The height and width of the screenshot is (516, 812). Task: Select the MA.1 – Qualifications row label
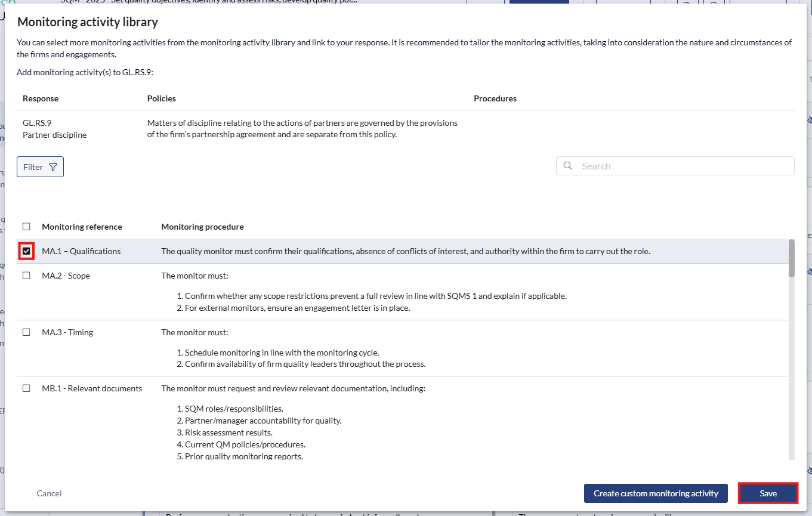81,251
